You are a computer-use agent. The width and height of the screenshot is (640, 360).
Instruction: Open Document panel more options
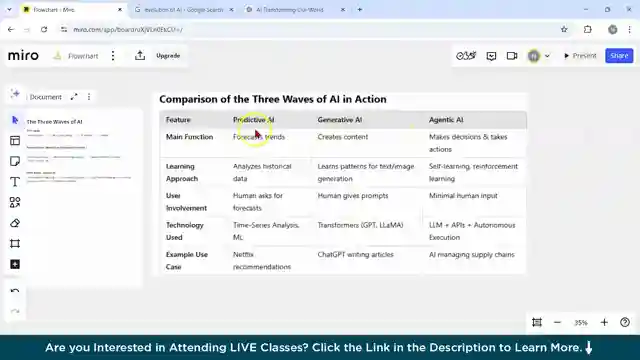tap(89, 97)
